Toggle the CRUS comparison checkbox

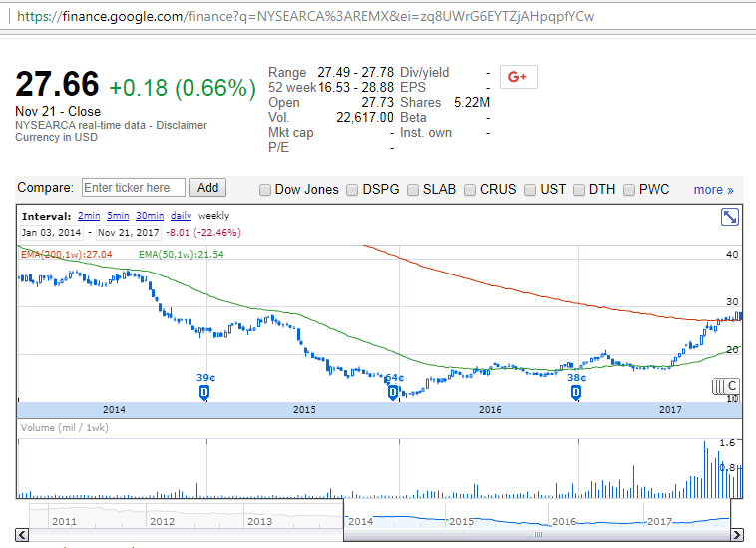point(470,190)
